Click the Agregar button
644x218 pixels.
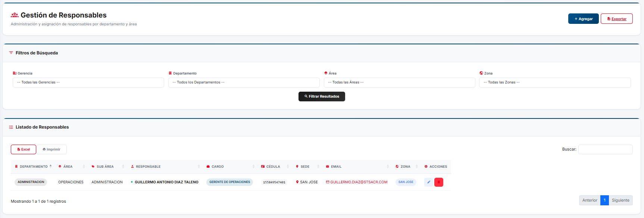[583, 19]
